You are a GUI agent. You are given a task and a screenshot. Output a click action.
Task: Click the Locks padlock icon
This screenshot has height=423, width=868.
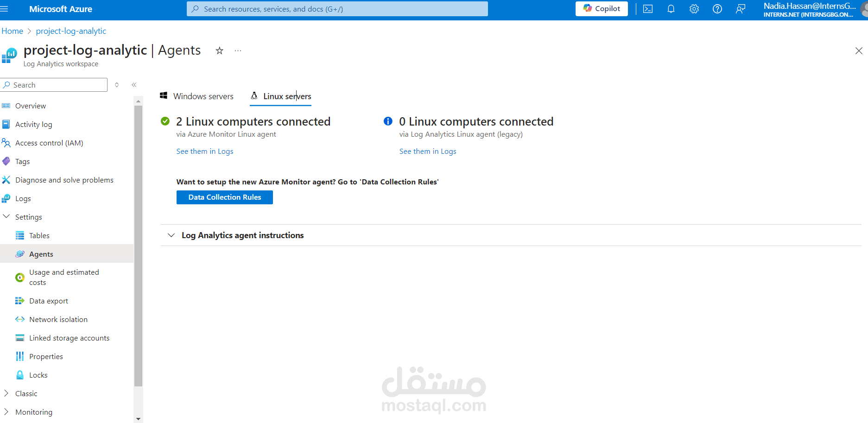pyautogui.click(x=20, y=375)
